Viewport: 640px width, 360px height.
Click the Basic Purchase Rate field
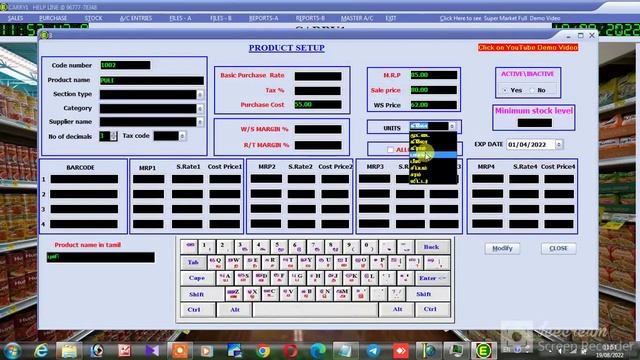click(x=318, y=76)
